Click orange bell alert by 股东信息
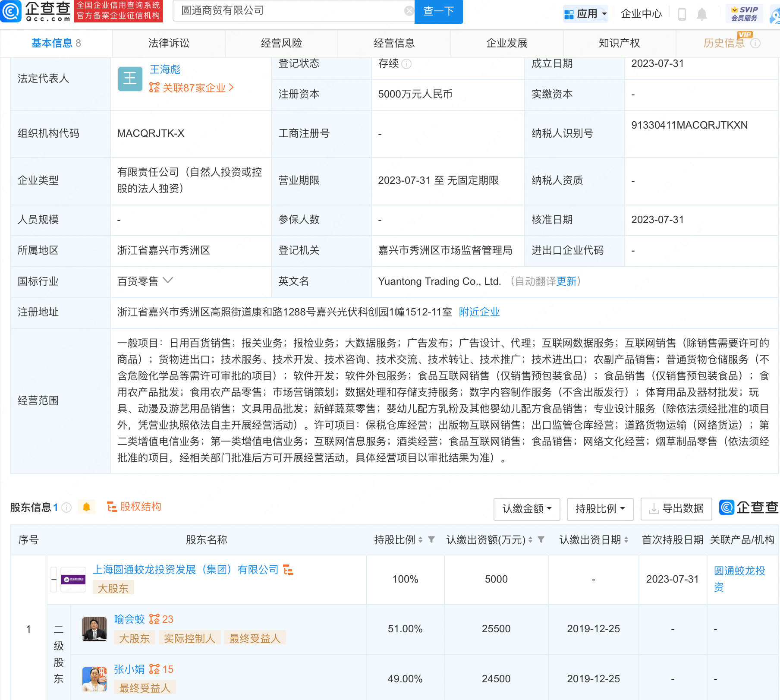Viewport: 780px width, 700px height. click(x=86, y=507)
